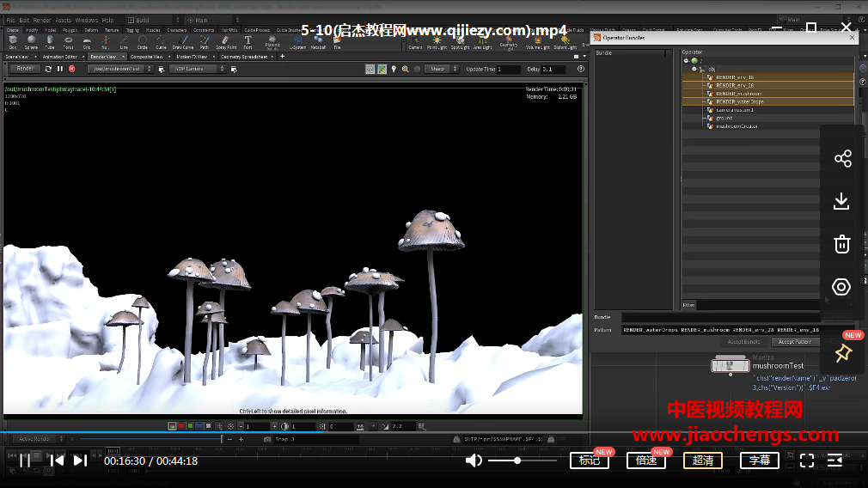Viewport: 868px width, 488px height.
Task: Click the share icon in player sidebar
Action: coord(842,159)
